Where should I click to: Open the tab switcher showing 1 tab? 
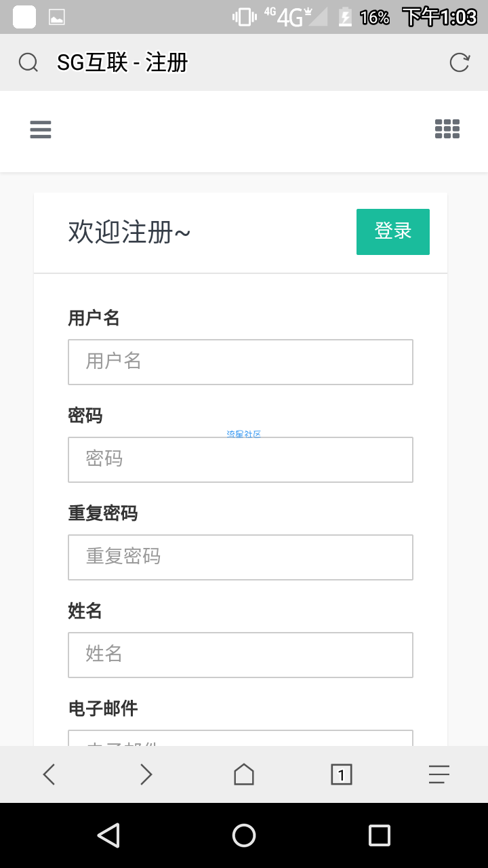point(342,774)
